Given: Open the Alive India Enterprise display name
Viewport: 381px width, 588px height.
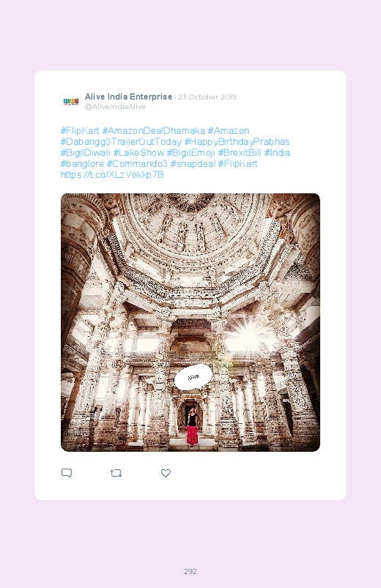Looking at the screenshot, I should (128, 97).
